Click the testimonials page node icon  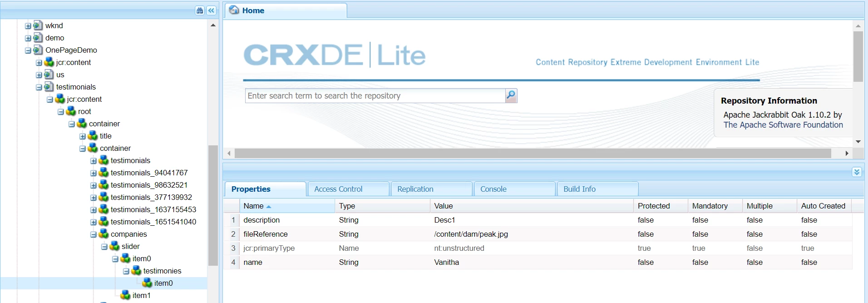[x=49, y=87]
